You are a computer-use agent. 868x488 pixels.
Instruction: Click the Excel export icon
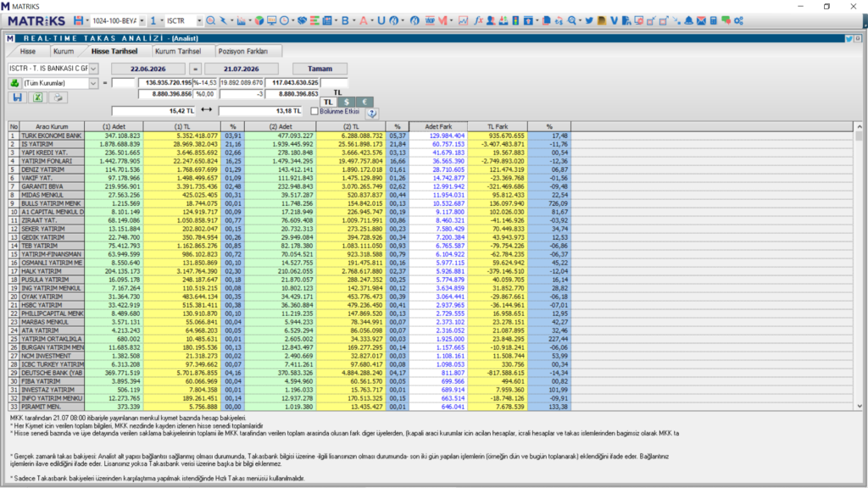(37, 97)
